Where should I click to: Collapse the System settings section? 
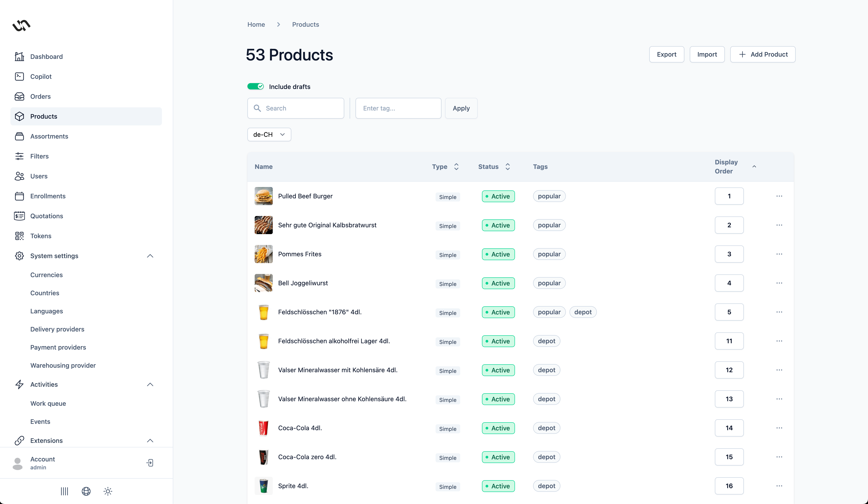coord(150,256)
